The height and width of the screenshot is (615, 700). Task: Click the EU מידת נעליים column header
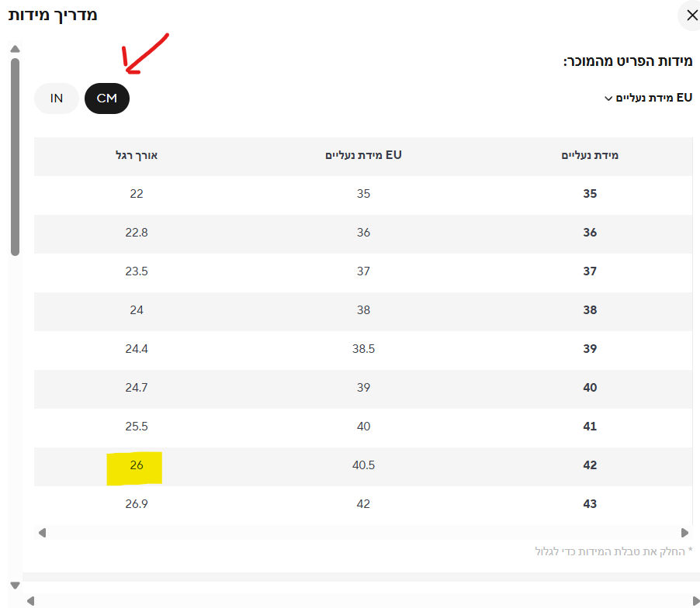point(363,155)
